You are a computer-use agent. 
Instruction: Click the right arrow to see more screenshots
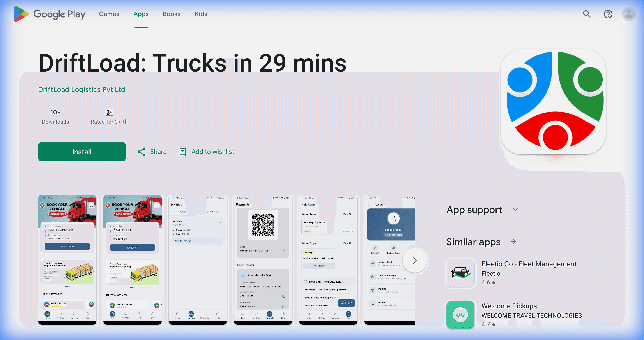415,260
